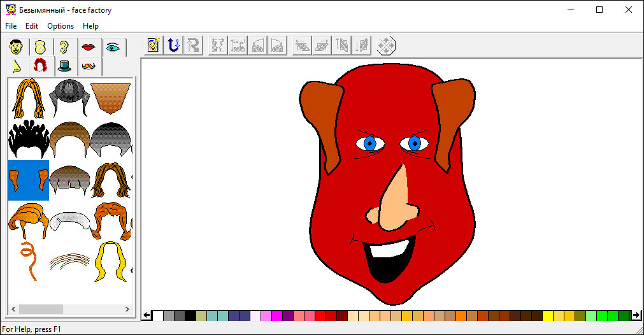Choose the black color swatch
644x335 pixels.
[190, 316]
